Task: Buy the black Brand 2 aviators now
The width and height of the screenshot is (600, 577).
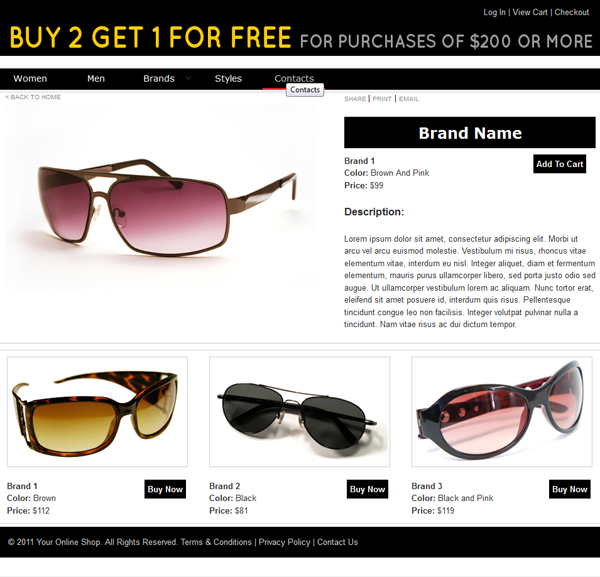Action: click(x=367, y=489)
